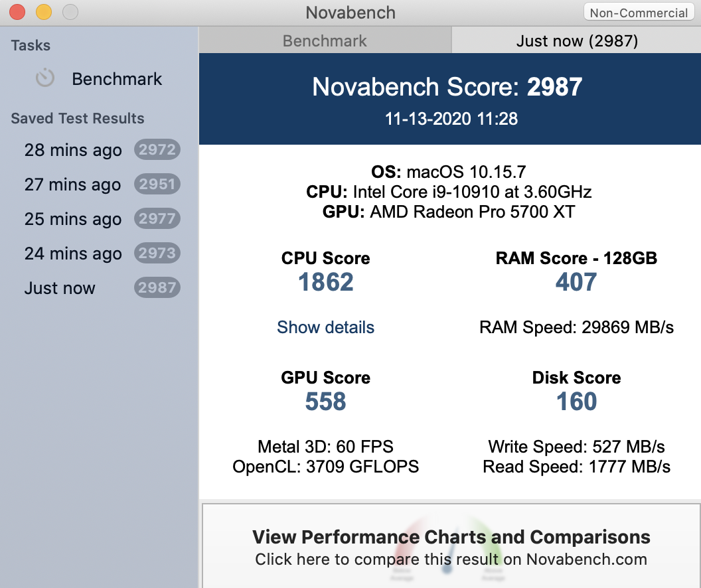Image resolution: width=701 pixels, height=588 pixels.
Task: Click the Non-Commercial license button
Action: tap(639, 13)
